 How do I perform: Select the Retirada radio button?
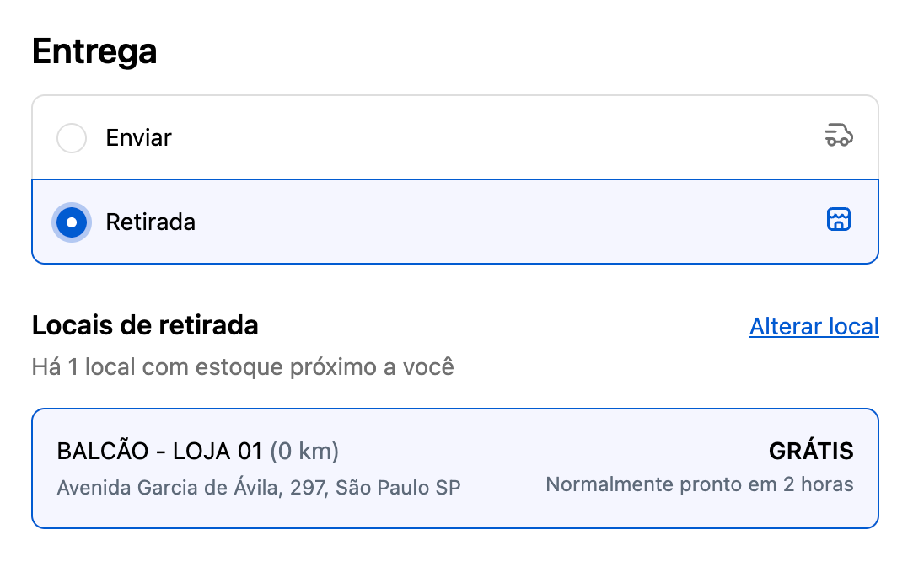click(72, 222)
